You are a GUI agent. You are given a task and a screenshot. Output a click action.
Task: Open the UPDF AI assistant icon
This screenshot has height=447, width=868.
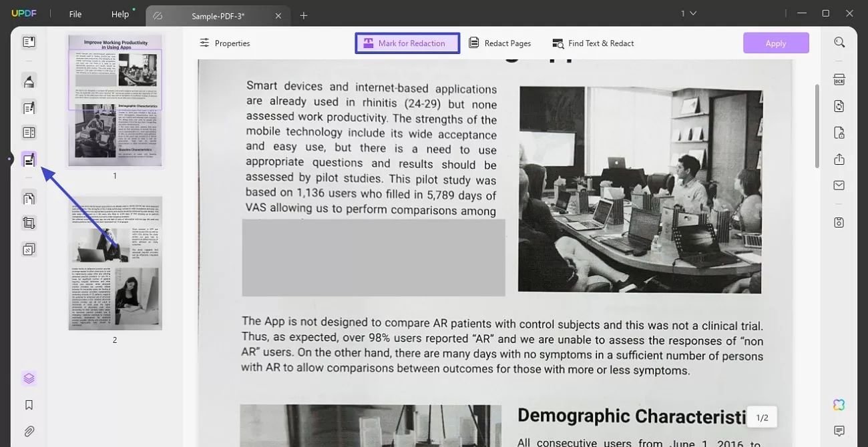[839, 405]
